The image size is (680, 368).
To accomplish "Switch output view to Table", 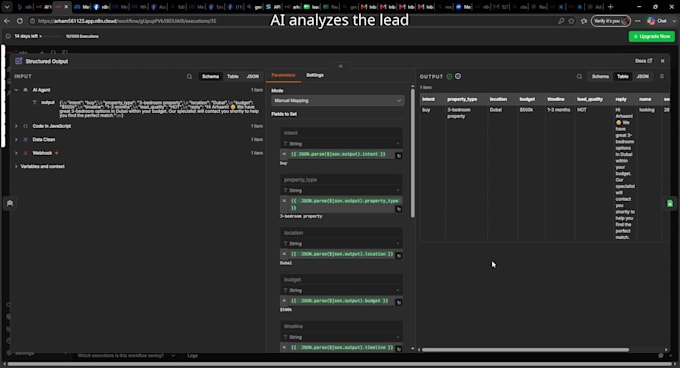I will 623,77.
